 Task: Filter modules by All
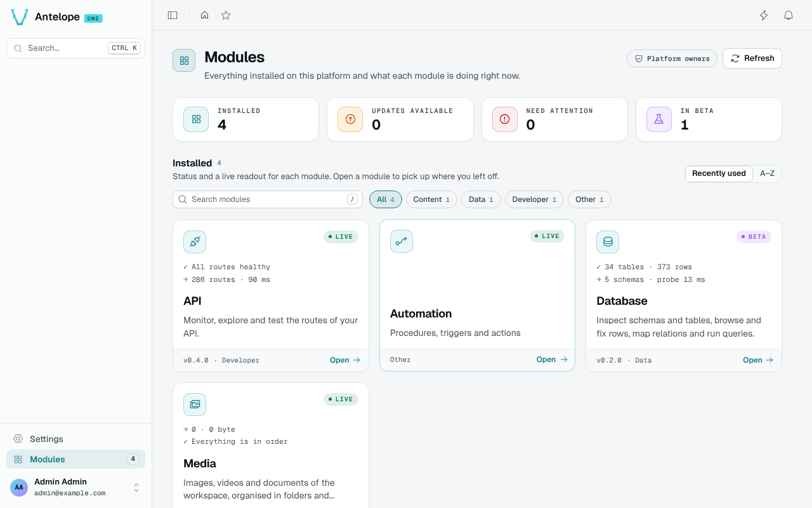pyautogui.click(x=386, y=199)
